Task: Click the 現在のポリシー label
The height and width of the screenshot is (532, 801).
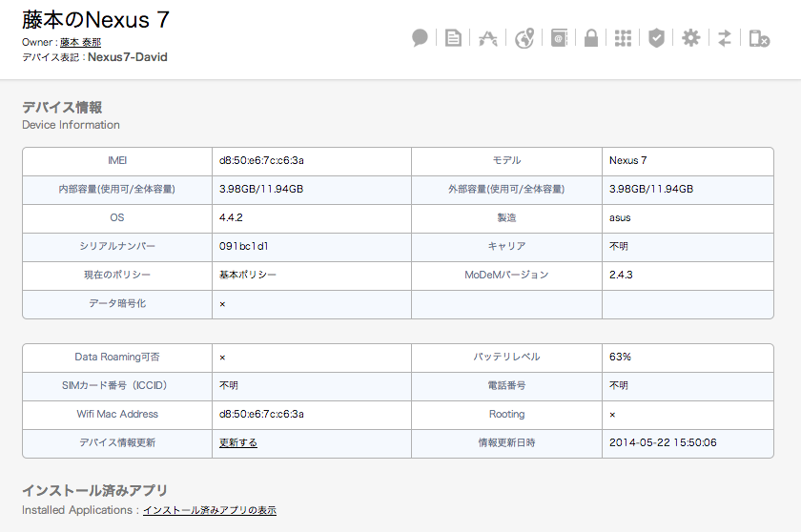Action: (117, 275)
